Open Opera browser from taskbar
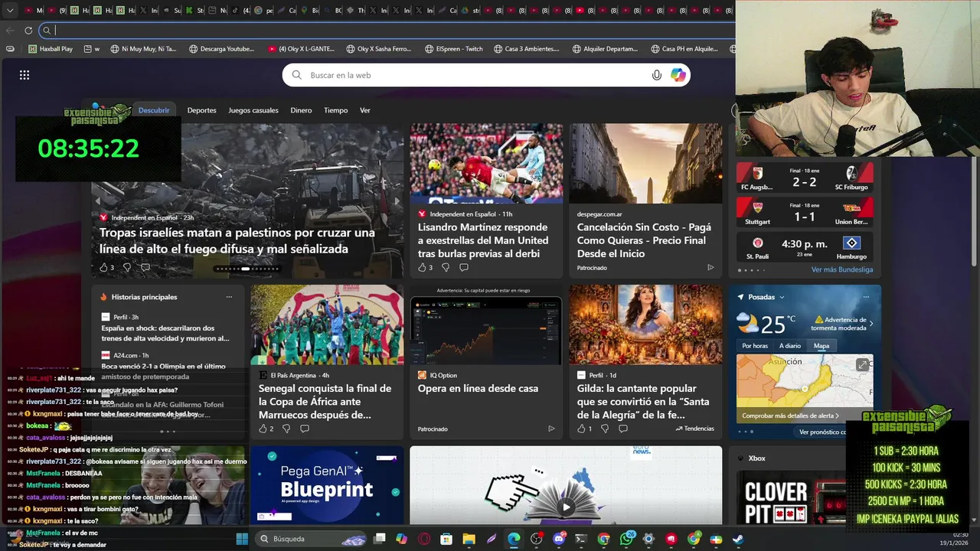 (424, 539)
